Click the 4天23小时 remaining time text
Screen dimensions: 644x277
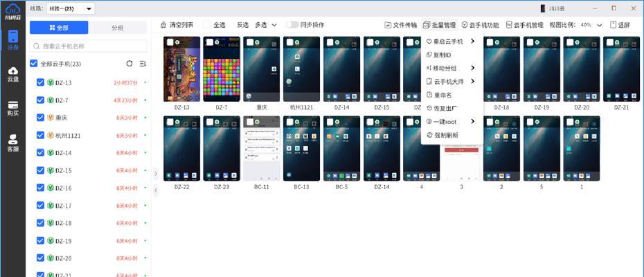coord(125,100)
